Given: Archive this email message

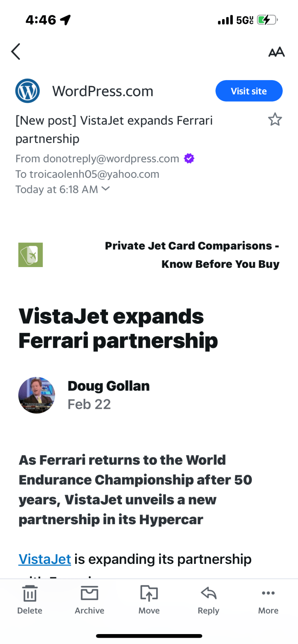Looking at the screenshot, I should point(89,599).
